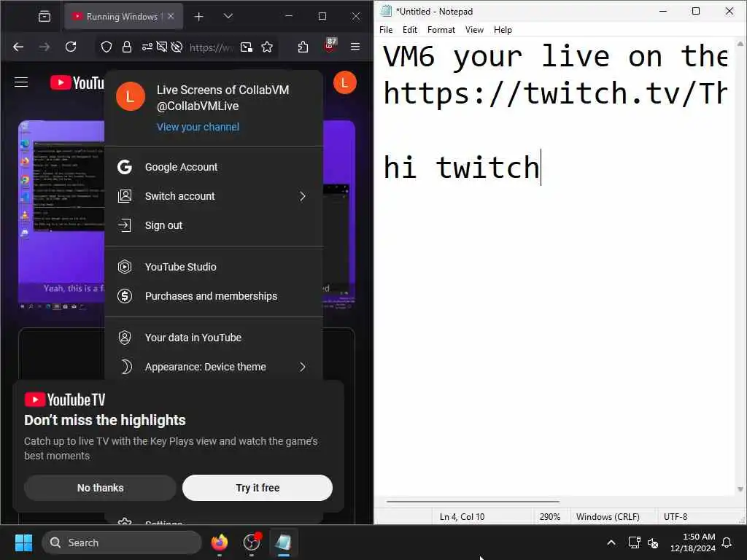Click the twitch.tv URL text in Notepad
Viewport: 747px width, 560px height.
(x=555, y=93)
